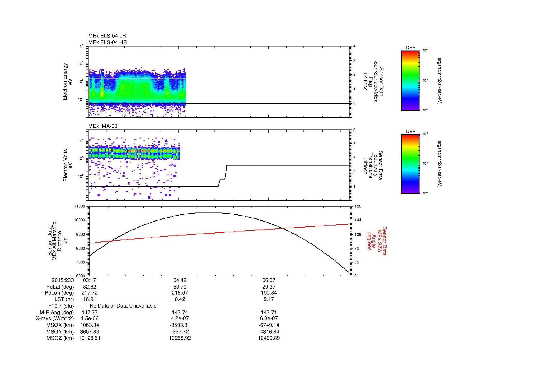Click the 'MEx ELS-04 LR' panel title
The image size is (555, 392).
point(107,36)
